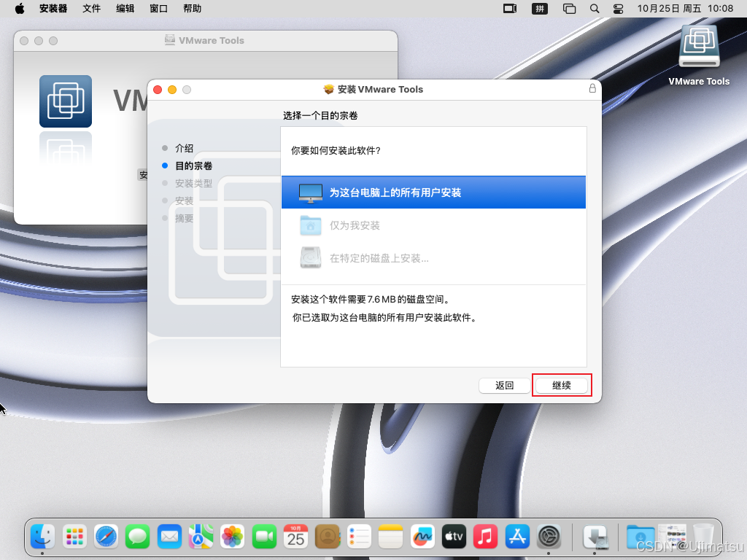
Task: Click the 返回 button
Action: (505, 385)
